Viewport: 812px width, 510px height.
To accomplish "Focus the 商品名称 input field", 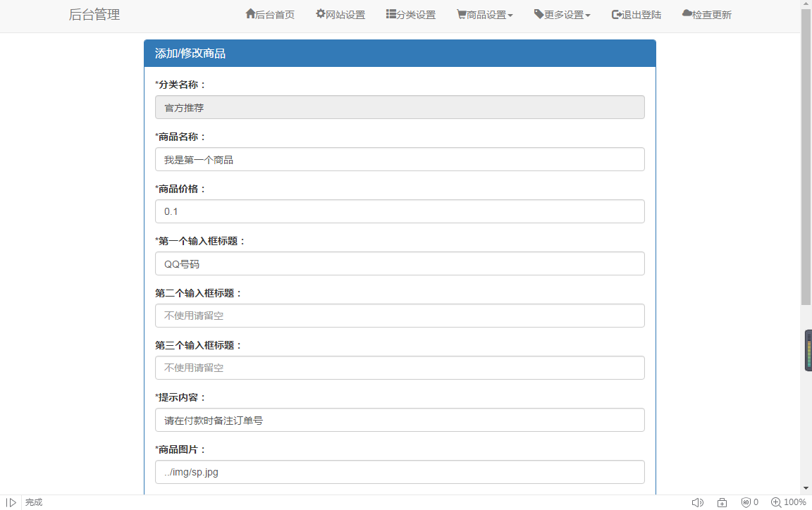I will pos(400,159).
